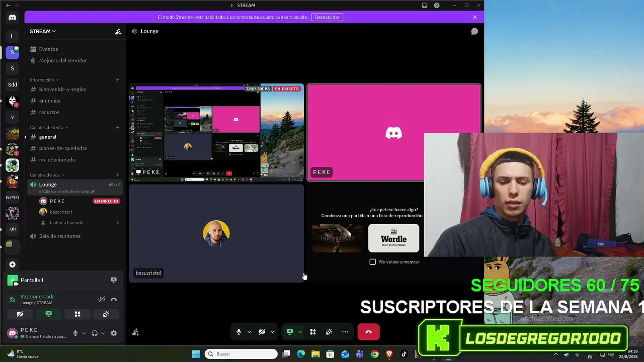Launch the Wordle activity card
644x362 pixels.
tap(393, 238)
